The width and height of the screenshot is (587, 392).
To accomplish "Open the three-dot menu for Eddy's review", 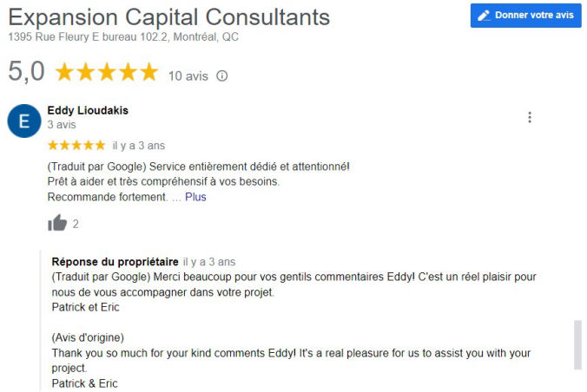I will pyautogui.click(x=530, y=118).
